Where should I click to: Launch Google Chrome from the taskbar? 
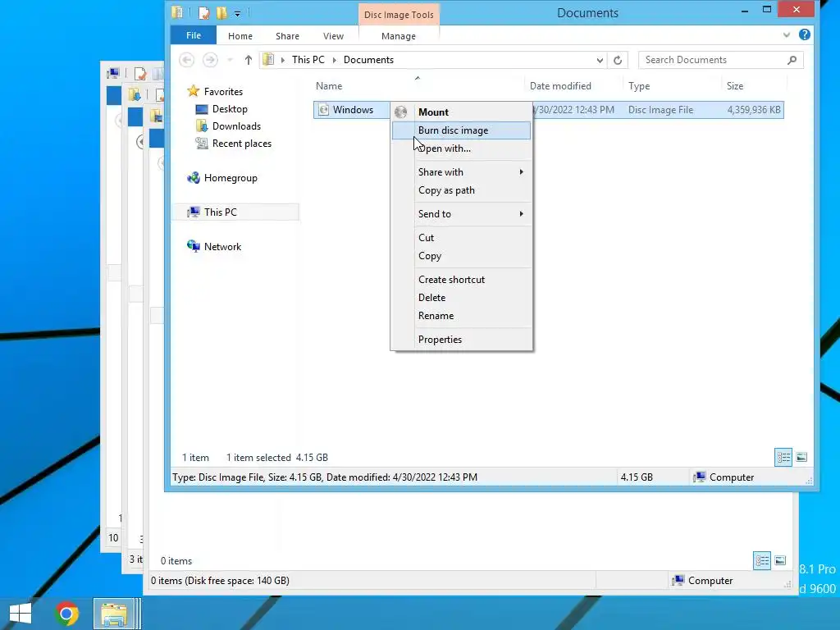click(x=66, y=614)
